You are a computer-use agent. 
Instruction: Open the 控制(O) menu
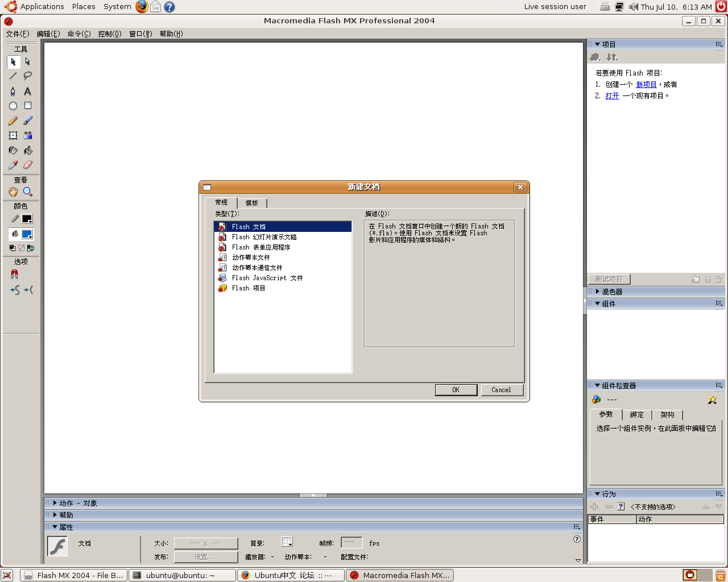[110, 34]
